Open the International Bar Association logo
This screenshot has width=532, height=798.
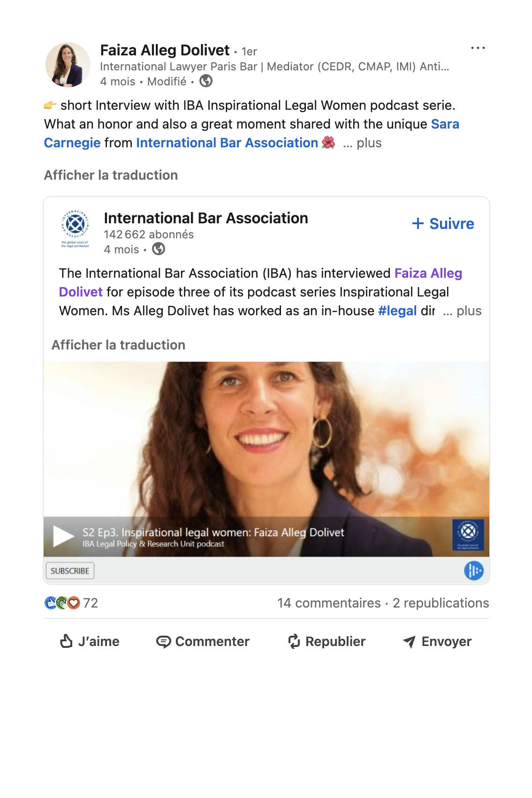[x=75, y=229]
